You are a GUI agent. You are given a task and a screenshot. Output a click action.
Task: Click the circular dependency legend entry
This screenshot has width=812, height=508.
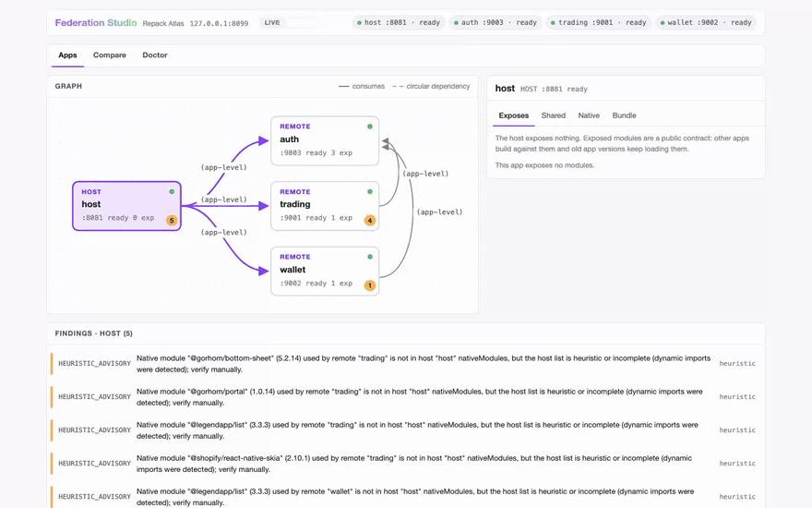pyautogui.click(x=432, y=87)
